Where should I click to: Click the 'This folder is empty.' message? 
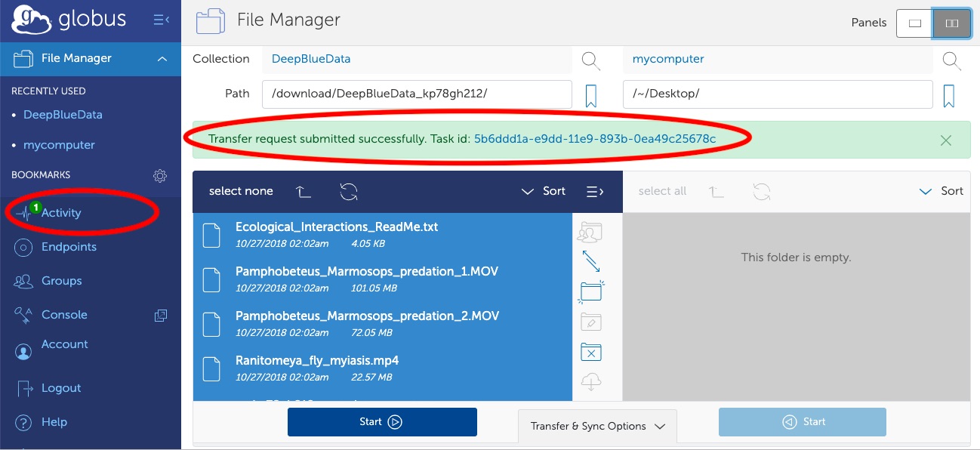(x=796, y=257)
